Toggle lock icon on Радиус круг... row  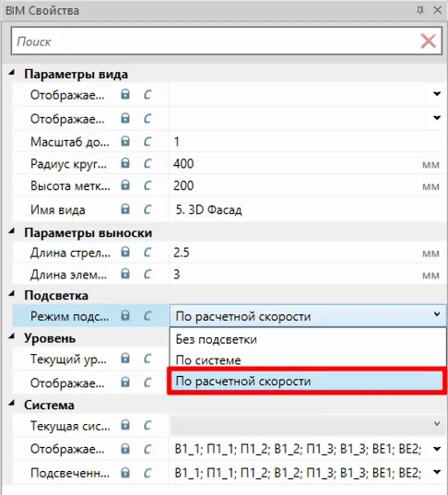click(125, 163)
